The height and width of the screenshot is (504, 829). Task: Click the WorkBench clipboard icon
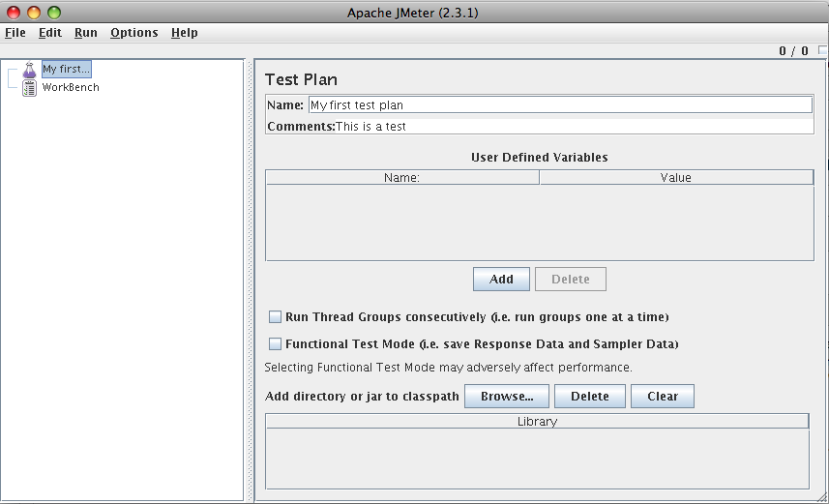[x=30, y=88]
